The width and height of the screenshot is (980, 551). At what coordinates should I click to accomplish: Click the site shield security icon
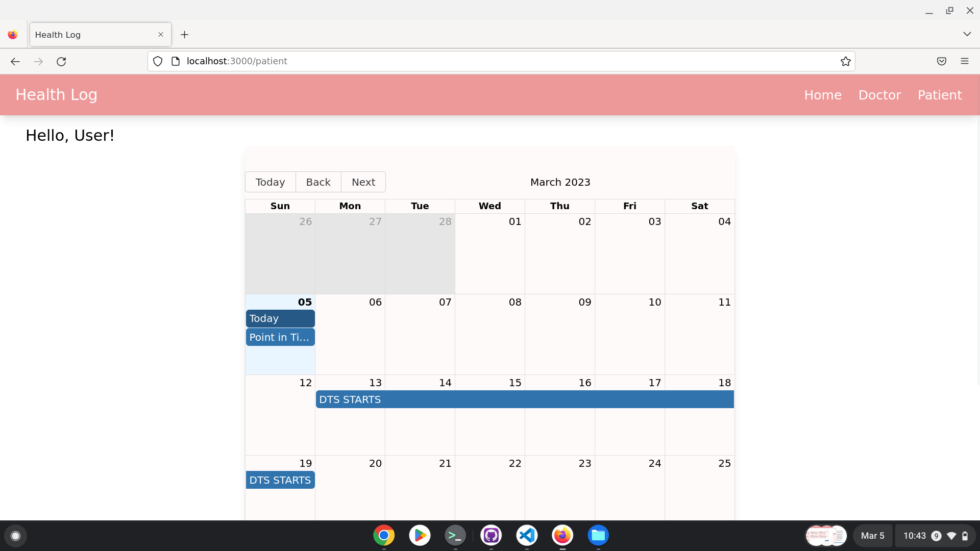158,61
